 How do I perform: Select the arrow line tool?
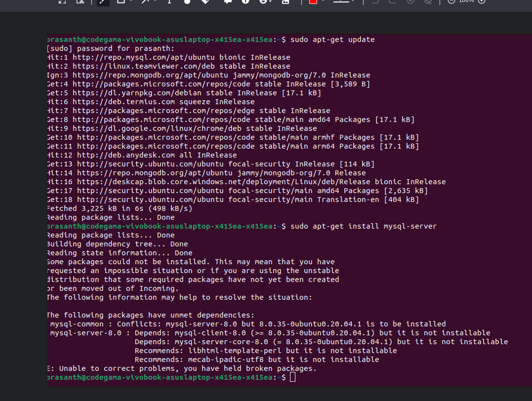tap(146, 2)
